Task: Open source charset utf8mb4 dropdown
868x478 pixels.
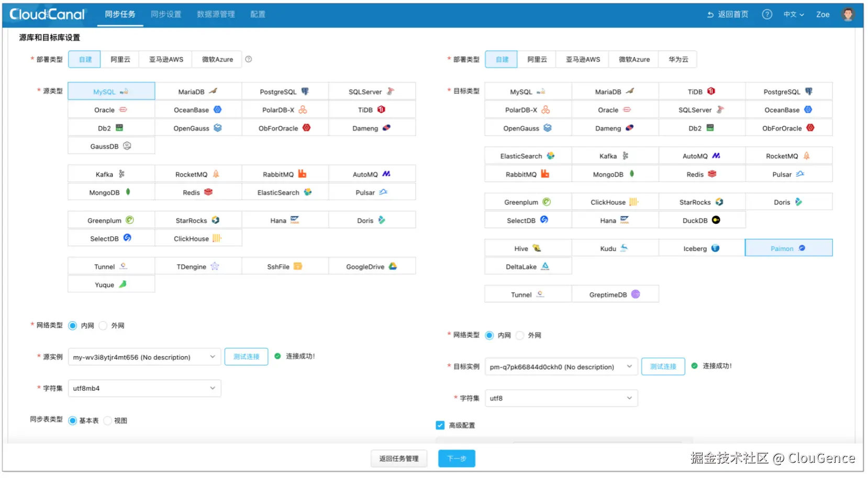Action: [x=144, y=388]
